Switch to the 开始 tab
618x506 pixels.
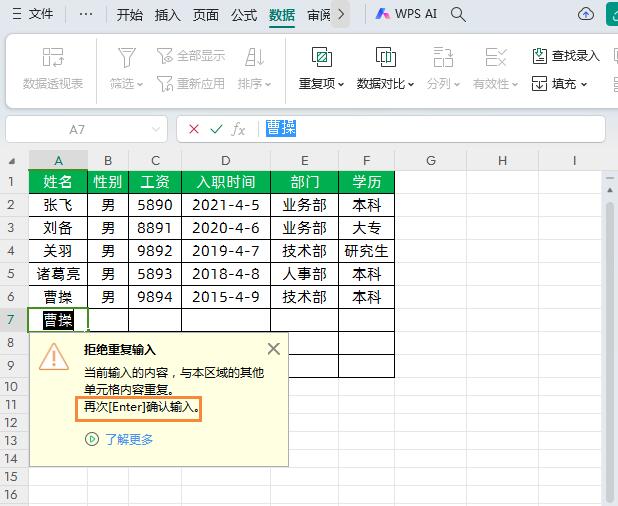pos(129,15)
